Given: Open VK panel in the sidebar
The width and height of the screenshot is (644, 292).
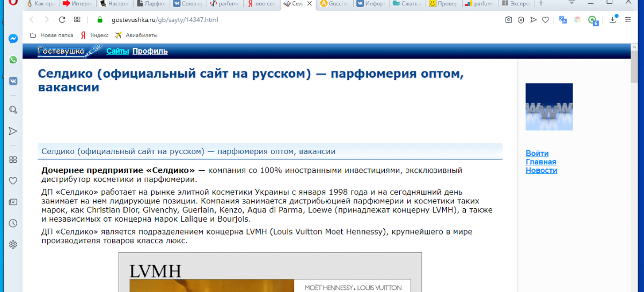Looking at the screenshot, I should 13,81.
